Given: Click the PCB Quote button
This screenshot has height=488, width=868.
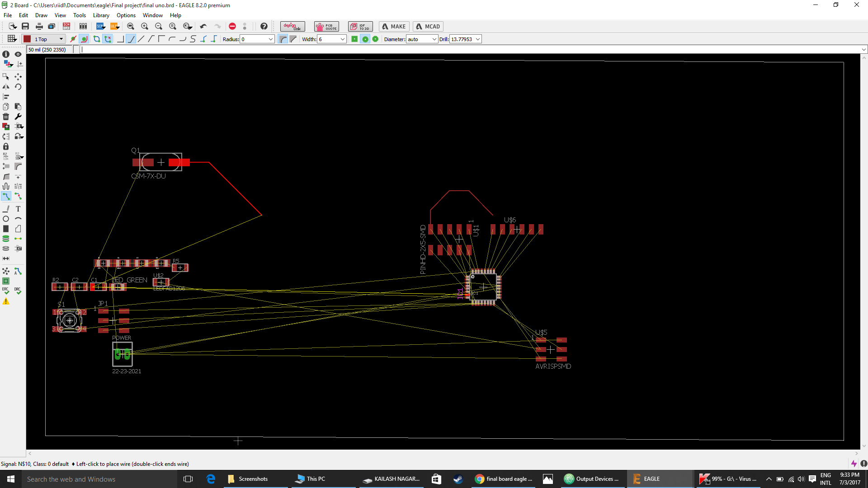Looking at the screenshot, I should pos(326,26).
